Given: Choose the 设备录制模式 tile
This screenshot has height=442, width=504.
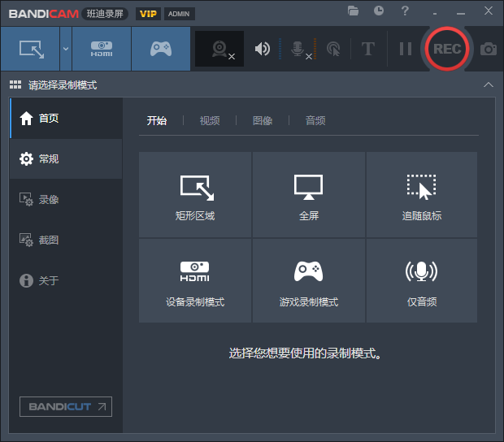Looking at the screenshot, I should click(195, 281).
